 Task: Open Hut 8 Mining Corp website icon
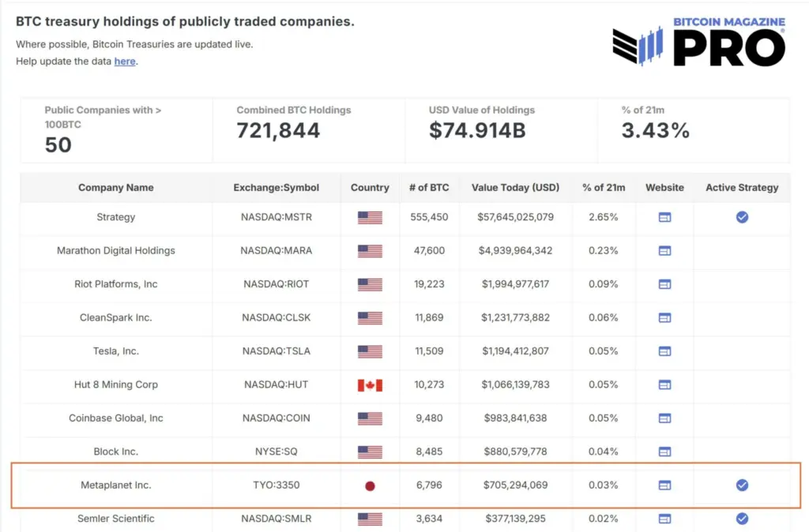(x=664, y=385)
